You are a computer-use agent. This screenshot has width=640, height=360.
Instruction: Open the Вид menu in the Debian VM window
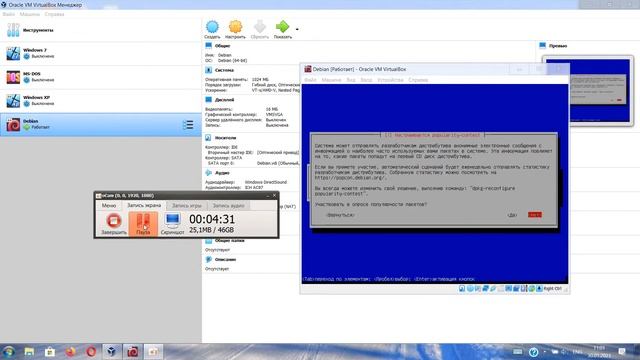pos(351,80)
